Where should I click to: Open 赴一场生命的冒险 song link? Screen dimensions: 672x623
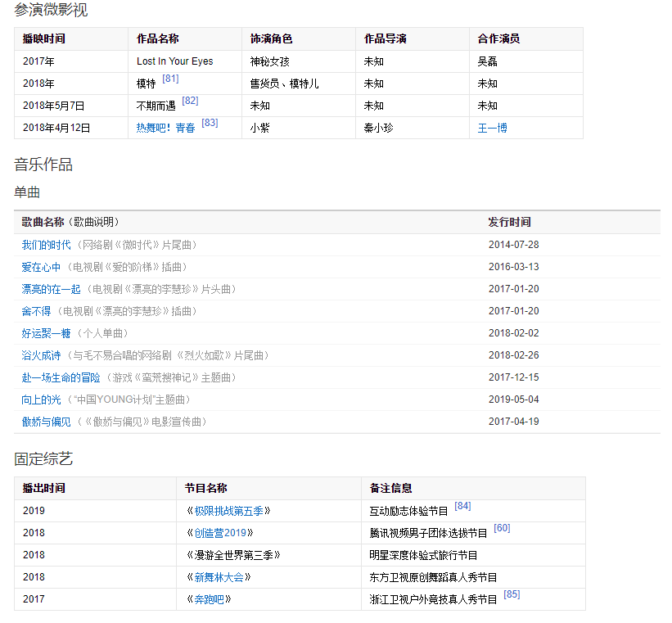(x=61, y=377)
